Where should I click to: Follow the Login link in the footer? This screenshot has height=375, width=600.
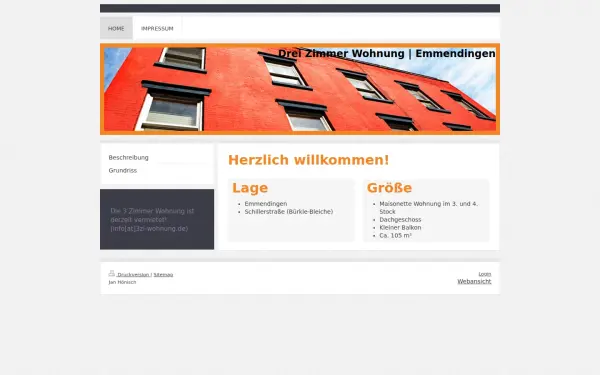pos(485,274)
